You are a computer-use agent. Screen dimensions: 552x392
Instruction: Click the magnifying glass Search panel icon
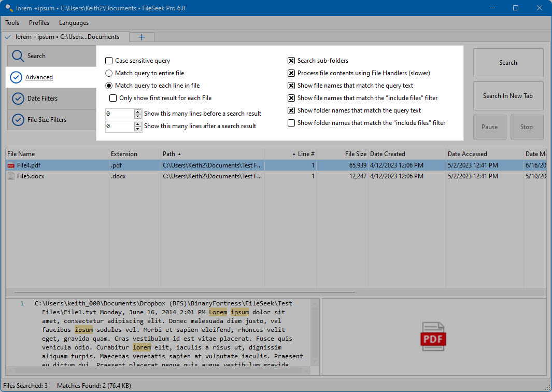[x=18, y=56]
